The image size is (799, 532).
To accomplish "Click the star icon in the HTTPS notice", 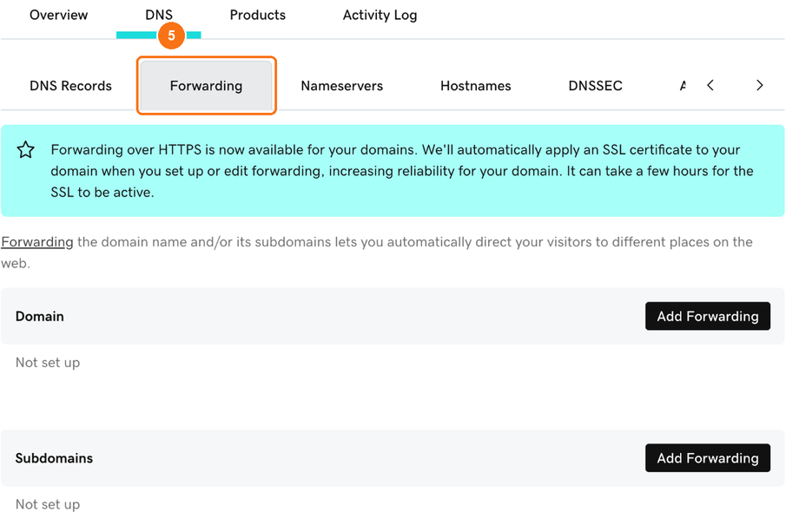I will pos(25,149).
